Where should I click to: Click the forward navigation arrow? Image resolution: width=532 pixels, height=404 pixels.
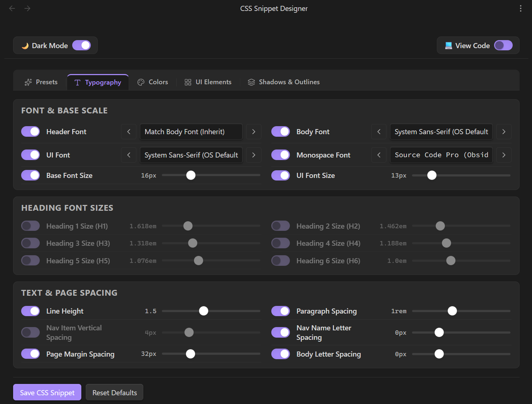[27, 8]
